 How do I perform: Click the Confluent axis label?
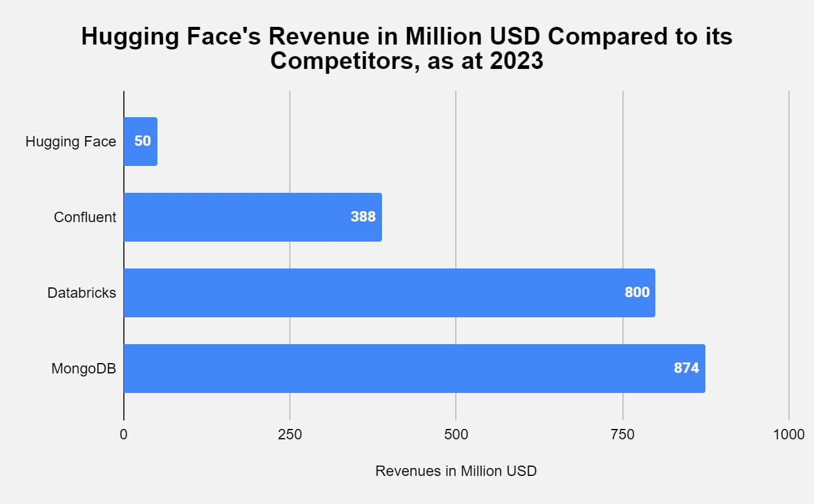86,217
